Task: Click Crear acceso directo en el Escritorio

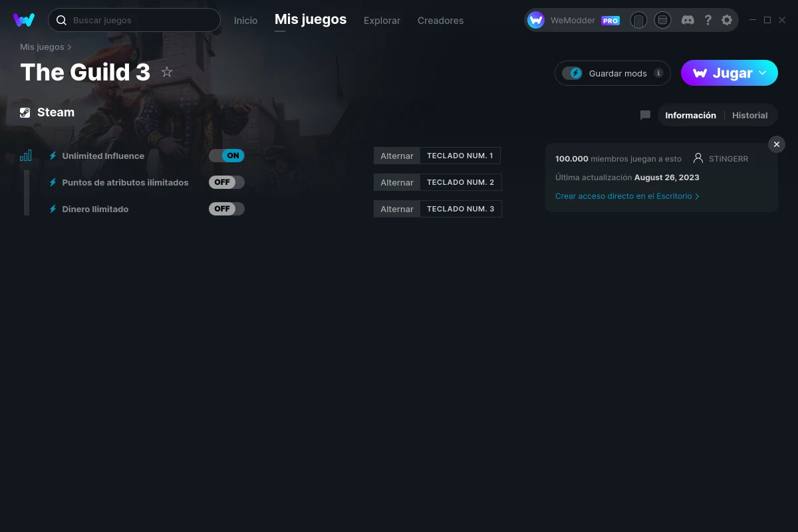Action: tap(627, 196)
